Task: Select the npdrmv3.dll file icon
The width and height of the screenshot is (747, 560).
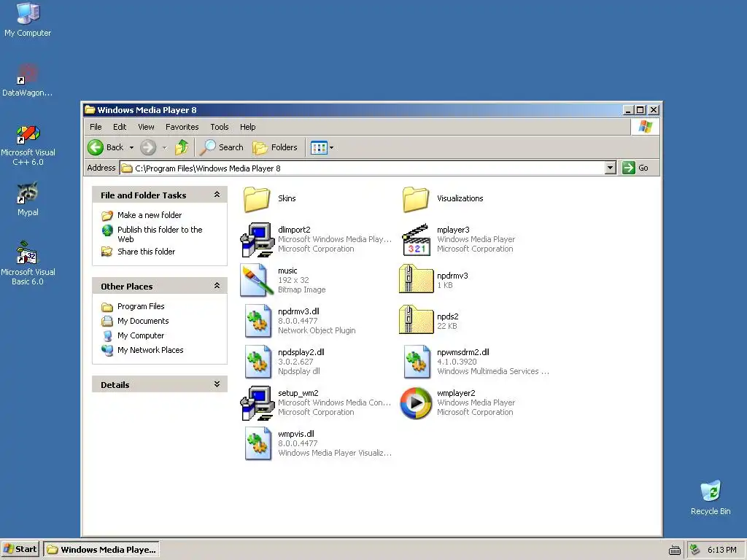Action: pos(258,321)
